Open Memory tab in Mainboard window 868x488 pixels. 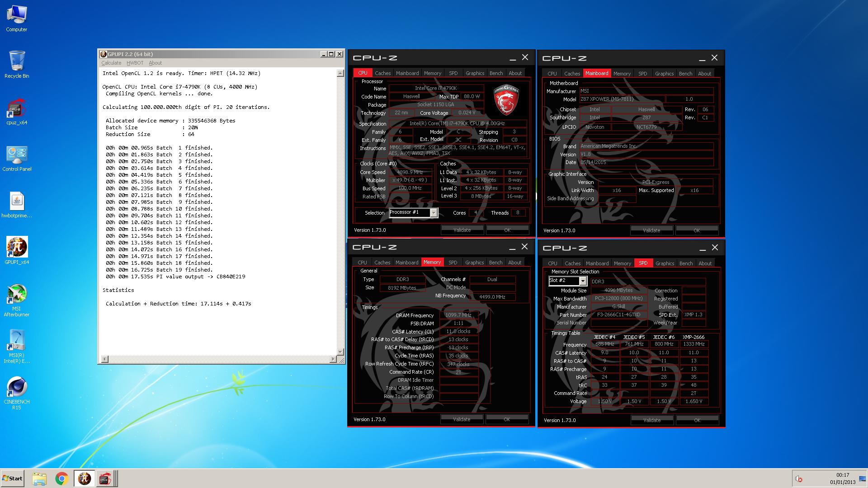(622, 74)
